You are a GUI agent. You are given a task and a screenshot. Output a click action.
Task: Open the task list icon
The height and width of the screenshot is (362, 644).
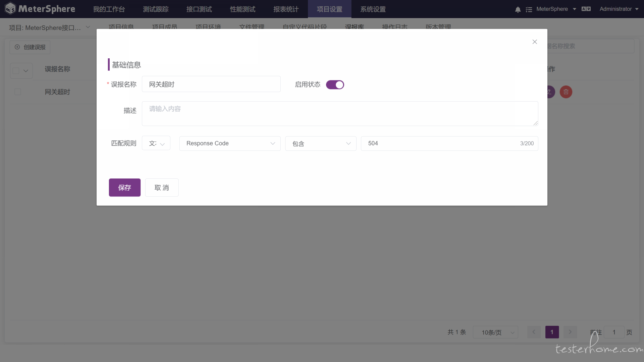[529, 9]
